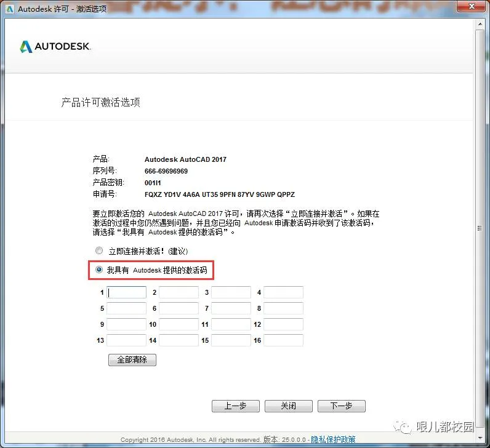Focus activation code field 9
The image size is (490, 448).
click(x=126, y=324)
